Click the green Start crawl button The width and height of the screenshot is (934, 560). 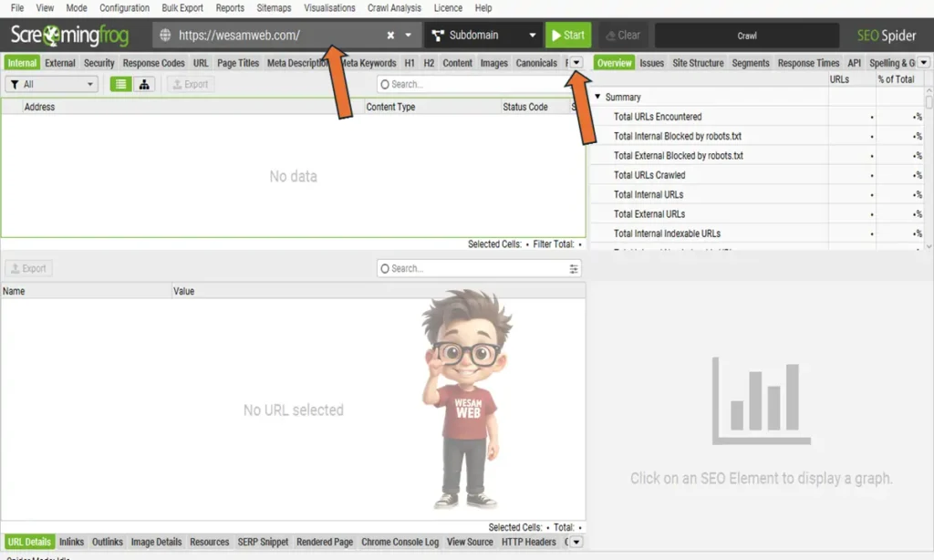567,36
